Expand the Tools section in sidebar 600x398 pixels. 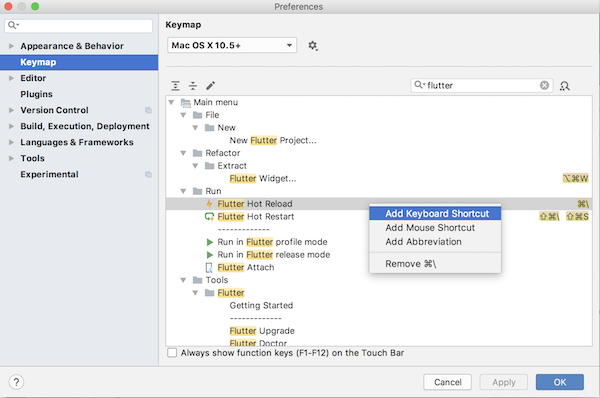pyautogui.click(x=11, y=158)
